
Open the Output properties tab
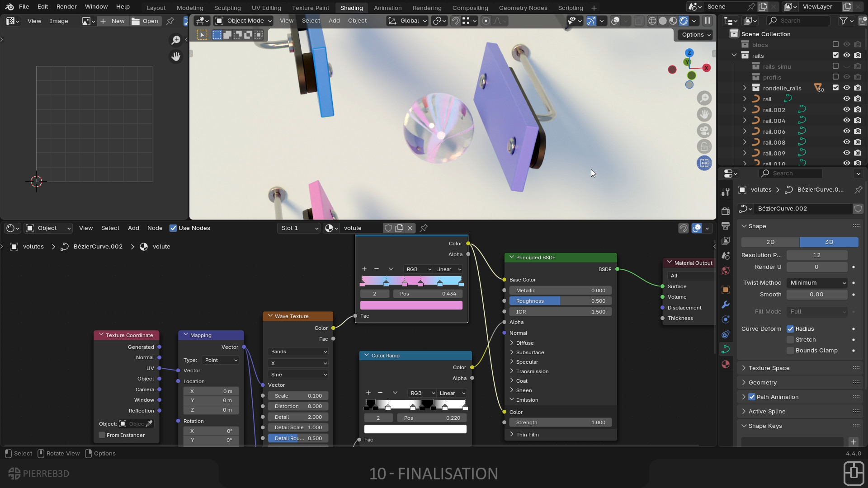point(726,225)
